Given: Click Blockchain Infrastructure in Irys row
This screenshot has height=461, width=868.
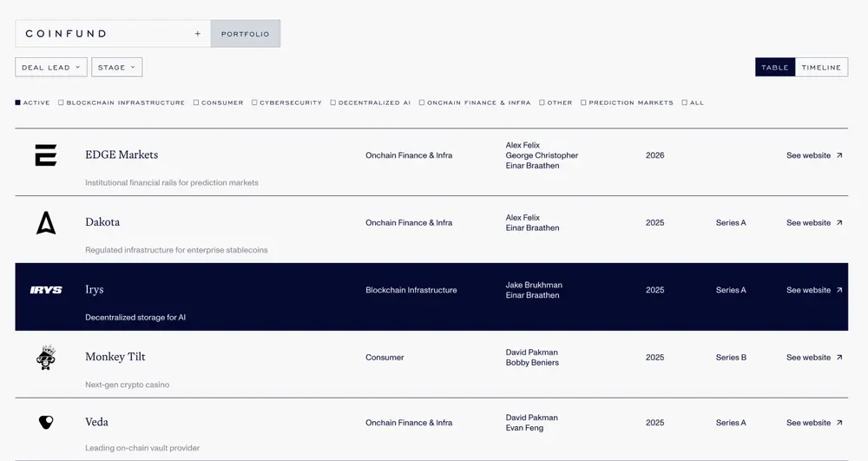Looking at the screenshot, I should coord(411,290).
